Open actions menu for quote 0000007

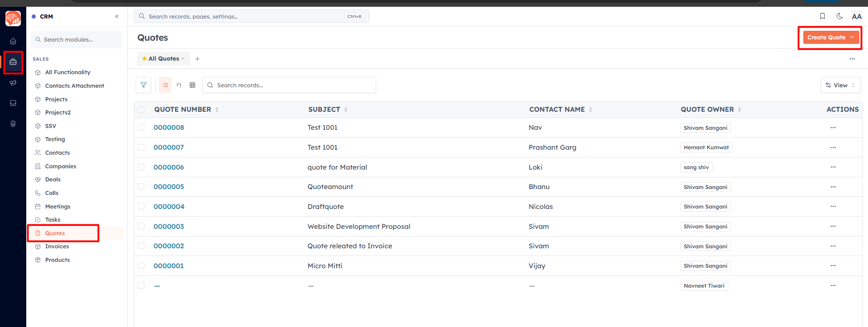coord(833,147)
